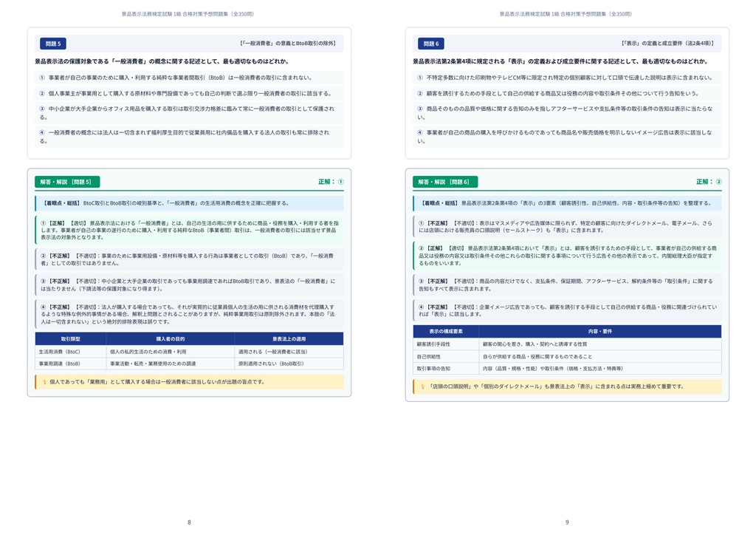Click the book title header above 問題 6
This screenshot has height=535, width=756.
coord(566,14)
